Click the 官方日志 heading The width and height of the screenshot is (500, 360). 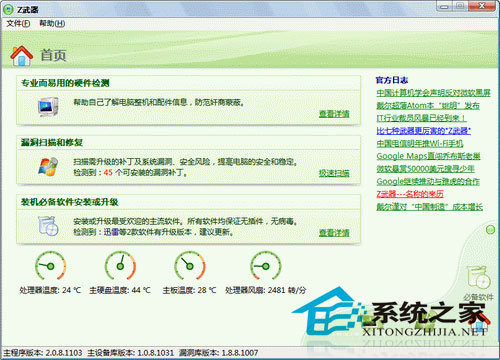tap(392, 80)
